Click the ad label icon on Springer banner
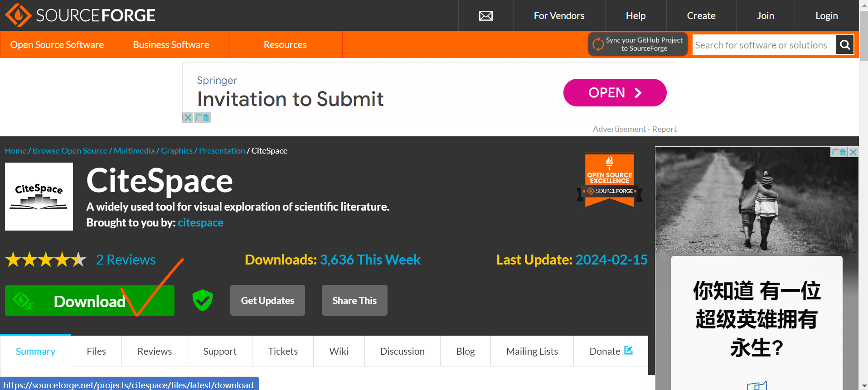 tap(203, 117)
